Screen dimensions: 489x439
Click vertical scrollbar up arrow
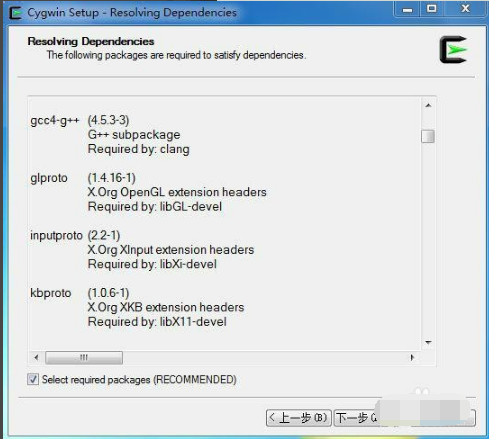coord(428,105)
